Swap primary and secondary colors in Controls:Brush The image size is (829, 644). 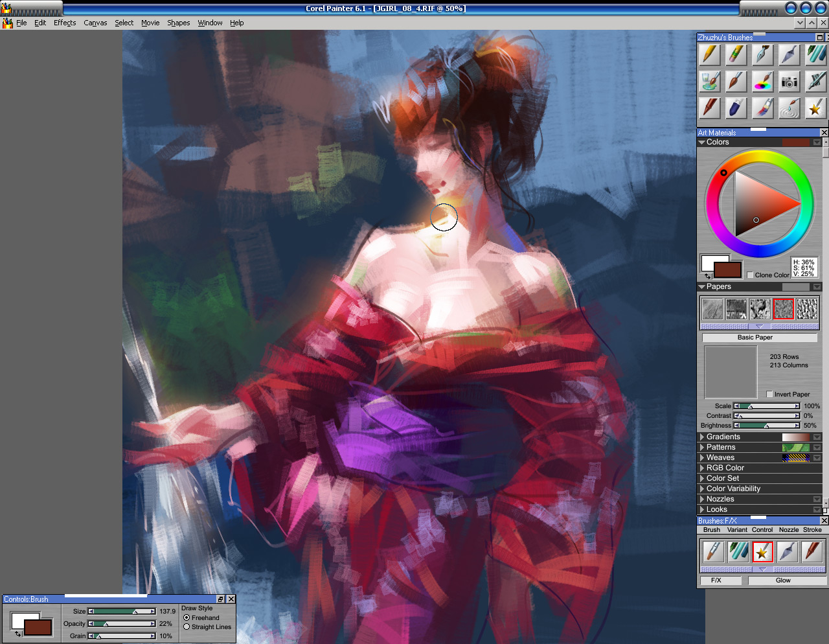[17, 634]
